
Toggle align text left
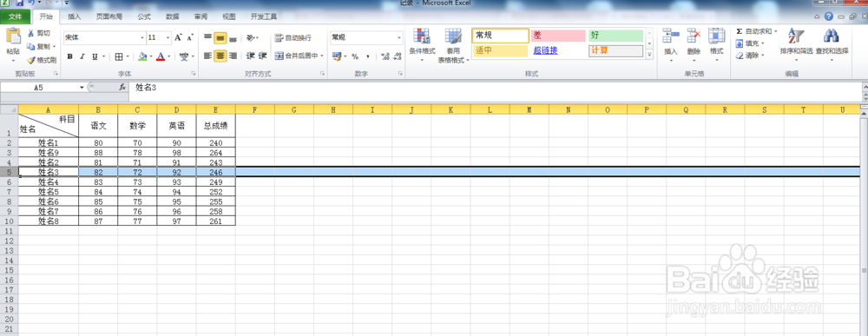207,56
